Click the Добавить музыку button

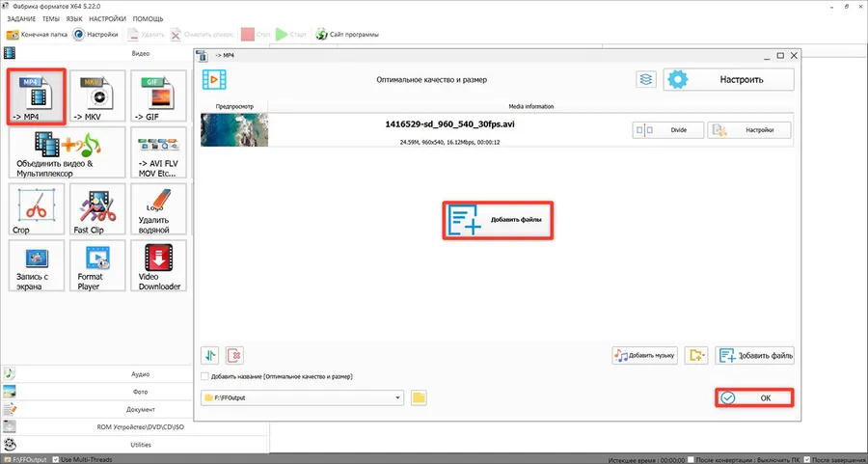pos(645,355)
